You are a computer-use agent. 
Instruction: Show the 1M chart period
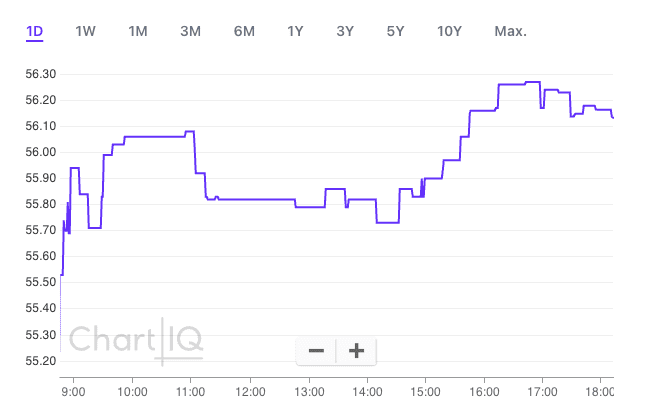(138, 31)
